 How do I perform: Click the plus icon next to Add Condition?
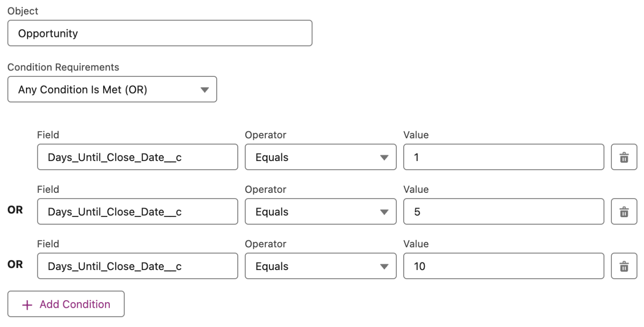(26, 304)
